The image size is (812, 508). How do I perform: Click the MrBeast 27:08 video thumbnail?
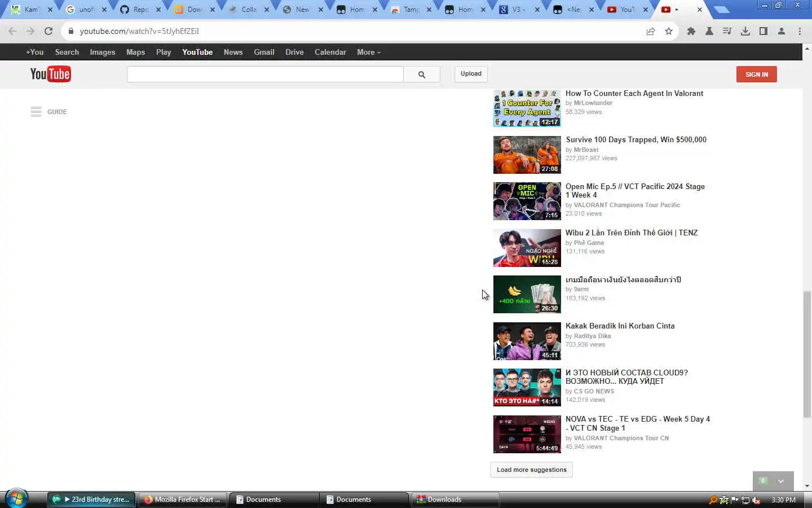point(527,155)
